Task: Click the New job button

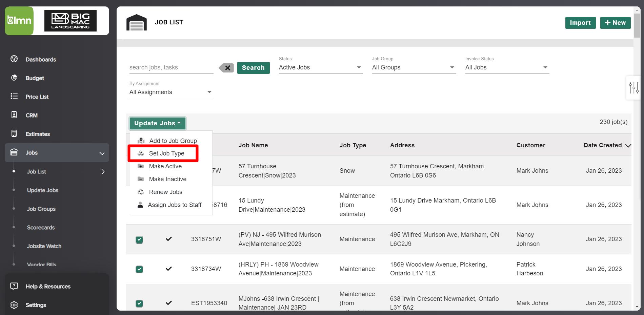Action: pyautogui.click(x=615, y=23)
